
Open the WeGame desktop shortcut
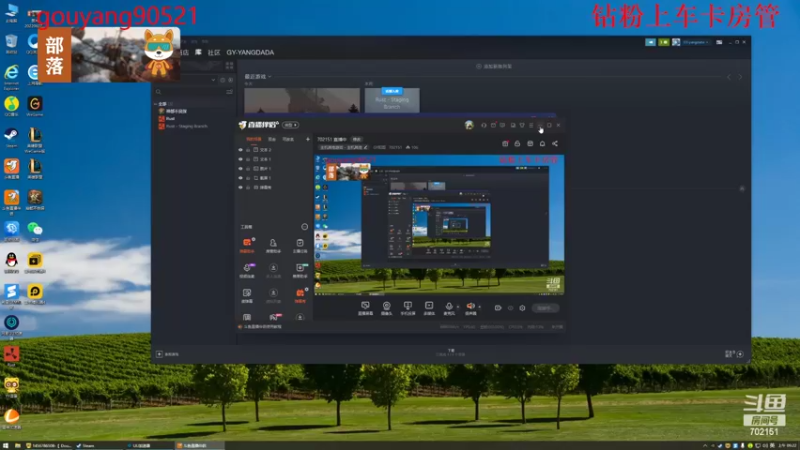tap(35, 106)
